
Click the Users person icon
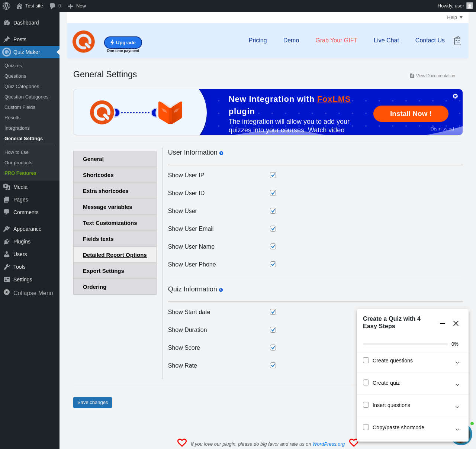(x=7, y=254)
